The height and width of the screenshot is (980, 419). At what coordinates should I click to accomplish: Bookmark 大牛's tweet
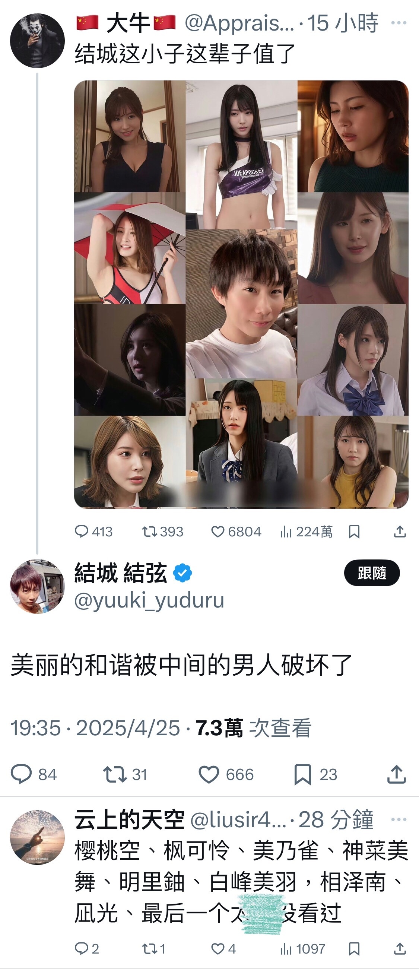pyautogui.click(x=354, y=532)
